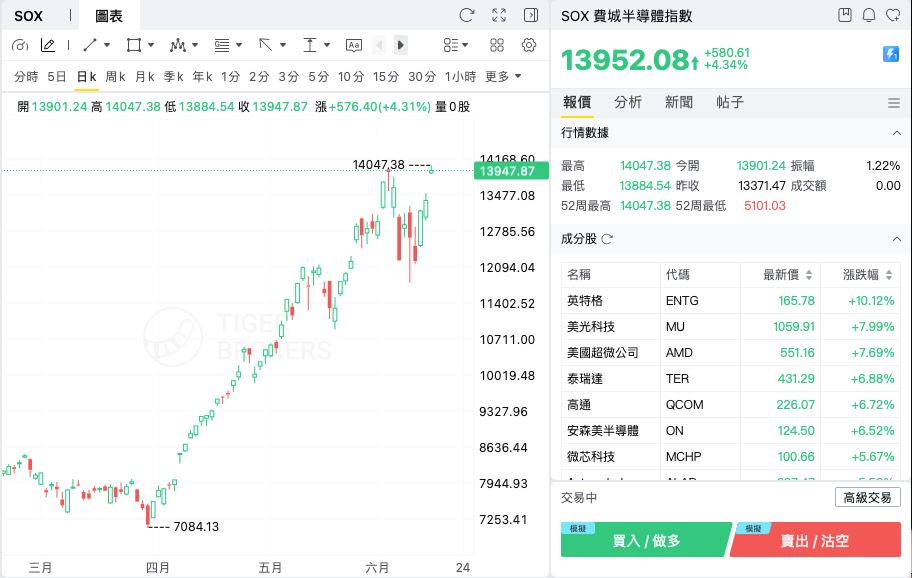This screenshot has height=578, width=912.
Task: Sort constituents by 漲跌幅 column
Action: [868, 275]
